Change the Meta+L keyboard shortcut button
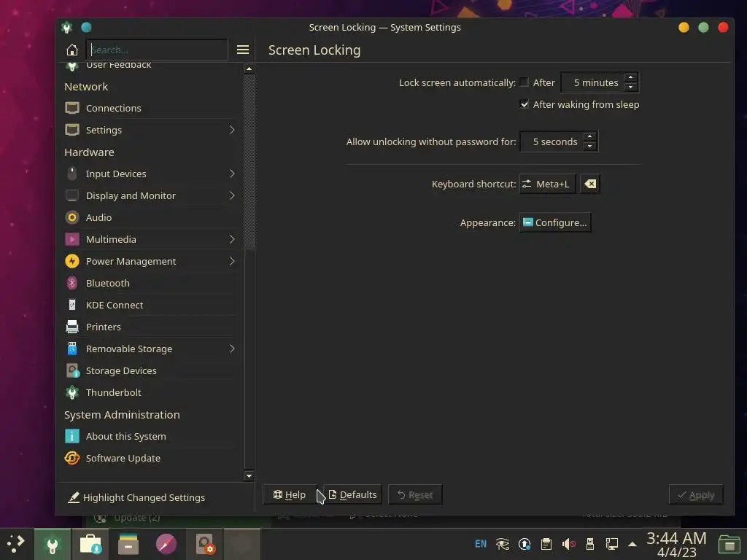Image resolution: width=747 pixels, height=560 pixels. 547,184
